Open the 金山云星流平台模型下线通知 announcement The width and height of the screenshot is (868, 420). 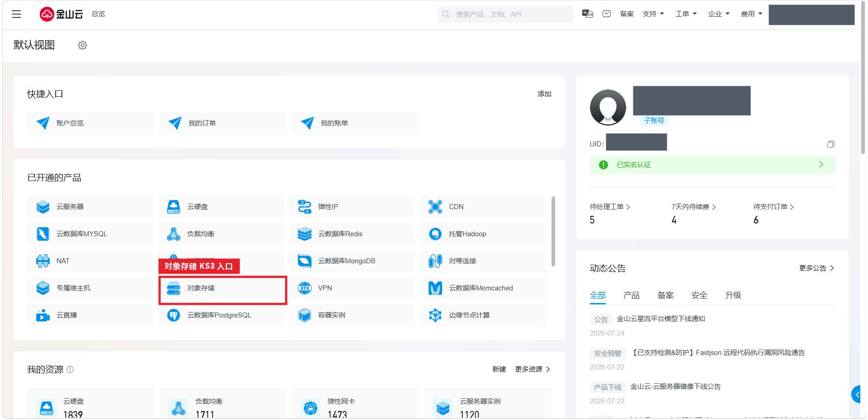point(661,319)
